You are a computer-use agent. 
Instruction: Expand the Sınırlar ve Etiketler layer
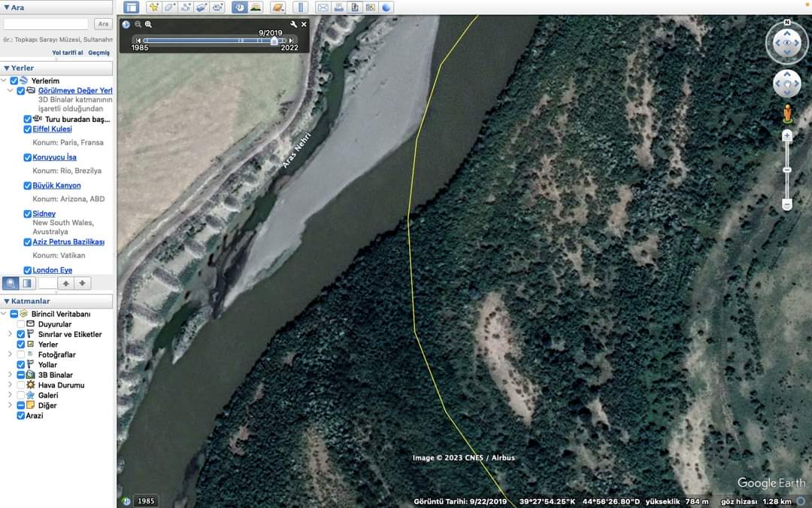[x=10, y=334]
